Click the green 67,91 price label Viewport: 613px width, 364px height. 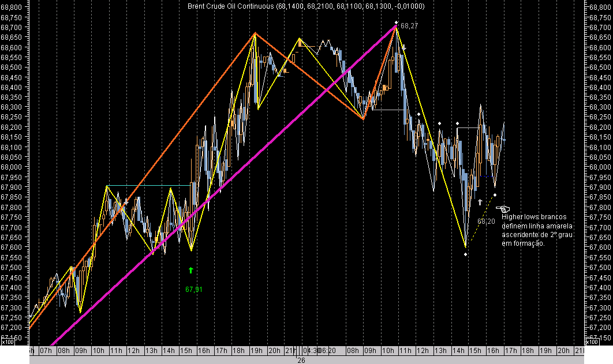pos(193,288)
